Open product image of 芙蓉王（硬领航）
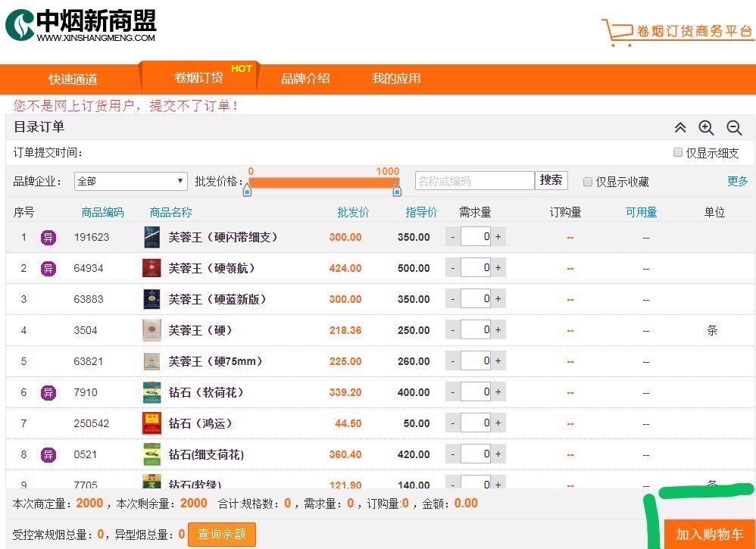The width and height of the screenshot is (756, 549). [152, 268]
